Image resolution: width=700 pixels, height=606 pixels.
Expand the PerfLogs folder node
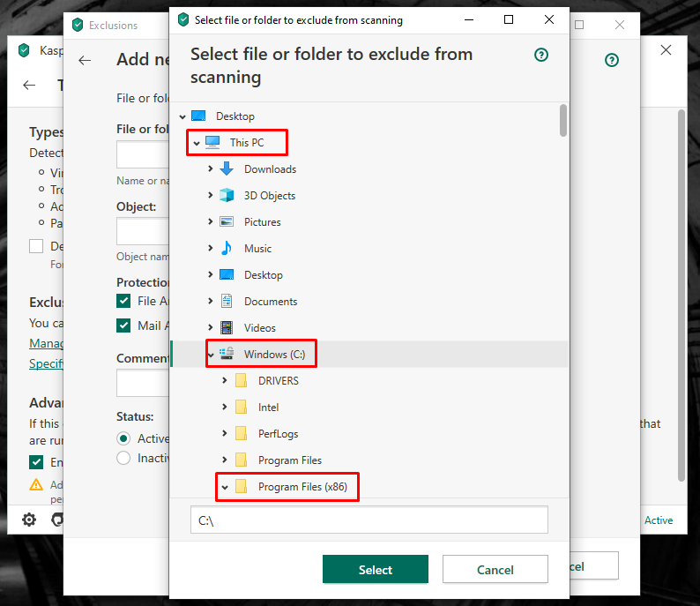[225, 433]
